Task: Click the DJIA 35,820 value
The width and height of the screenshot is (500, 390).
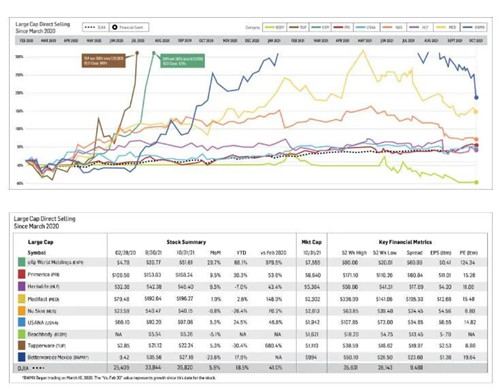Action: (184, 368)
